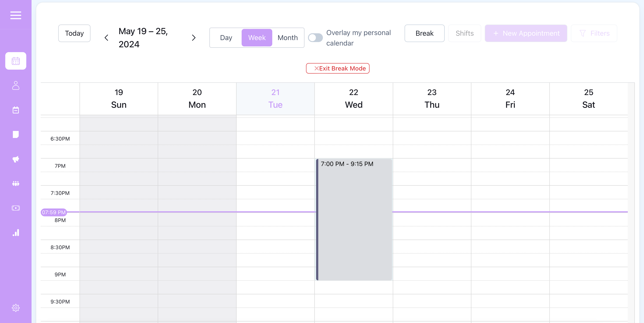Switch to Day view
Viewport: 644px width, 323px height.
coord(226,38)
